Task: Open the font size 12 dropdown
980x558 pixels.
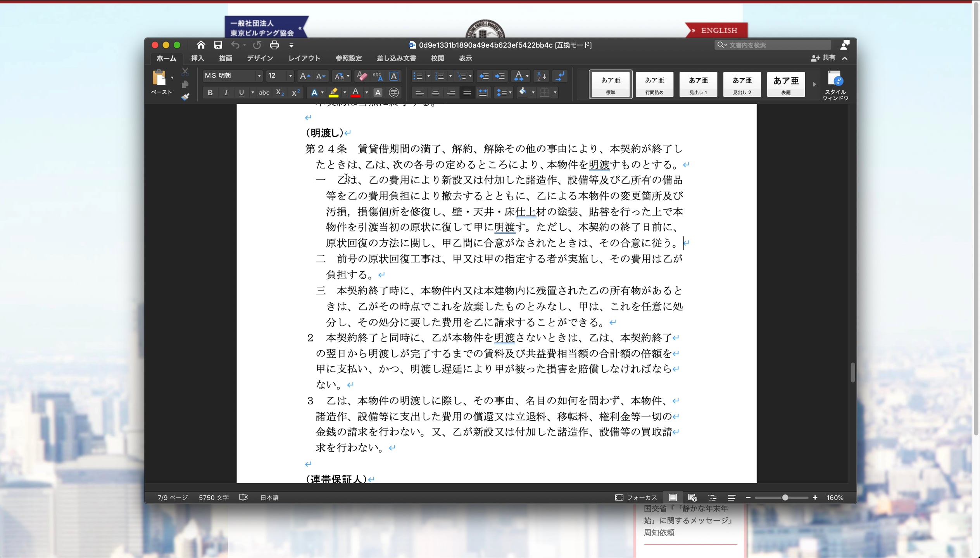Action: click(290, 76)
